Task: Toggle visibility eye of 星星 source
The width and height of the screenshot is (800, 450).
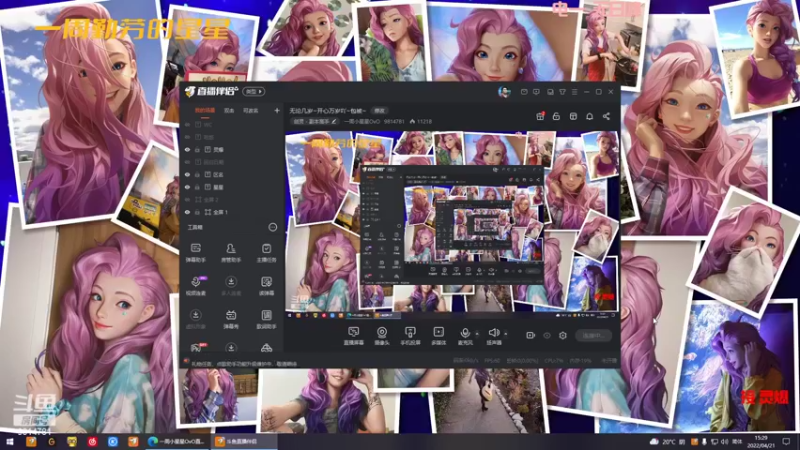Action: (x=187, y=187)
